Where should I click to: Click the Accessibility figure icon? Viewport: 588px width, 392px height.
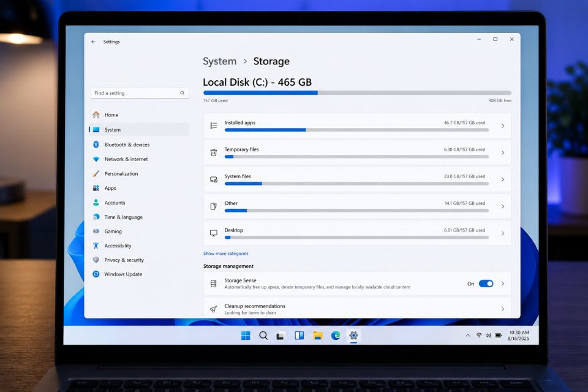point(96,246)
